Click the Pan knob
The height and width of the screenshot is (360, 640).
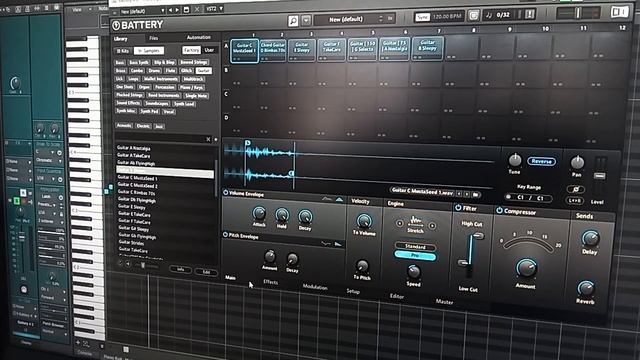577,162
